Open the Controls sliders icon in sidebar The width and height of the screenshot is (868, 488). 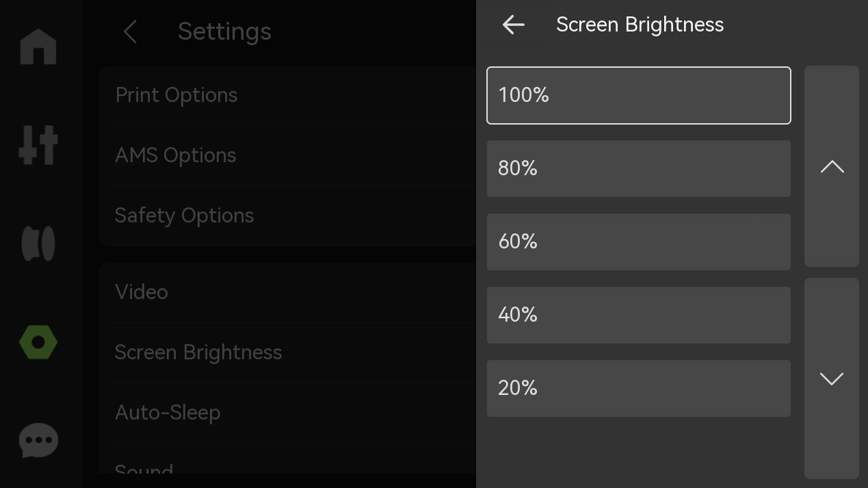click(x=38, y=145)
